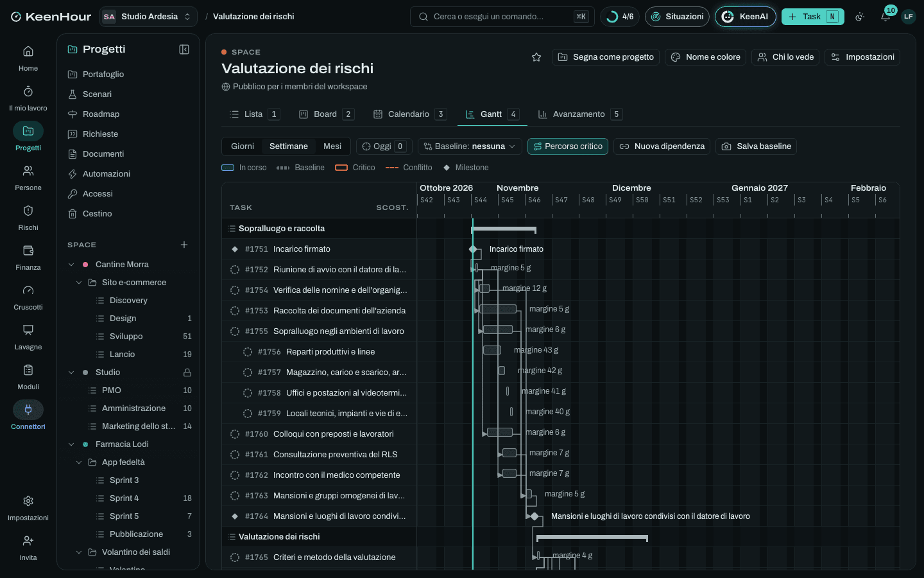924x578 pixels.
Task: Open the Calendario view tab
Action: click(x=409, y=114)
